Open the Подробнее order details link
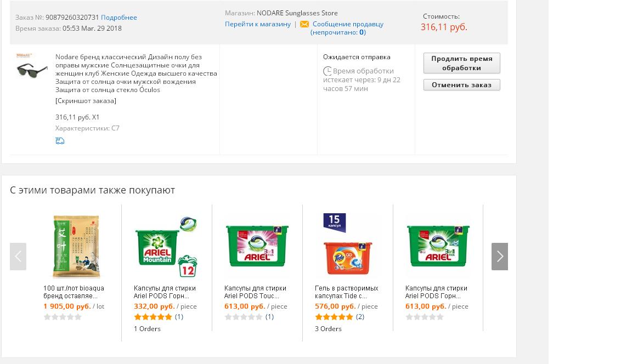Viewport: 621px width, 364px height. point(119,18)
